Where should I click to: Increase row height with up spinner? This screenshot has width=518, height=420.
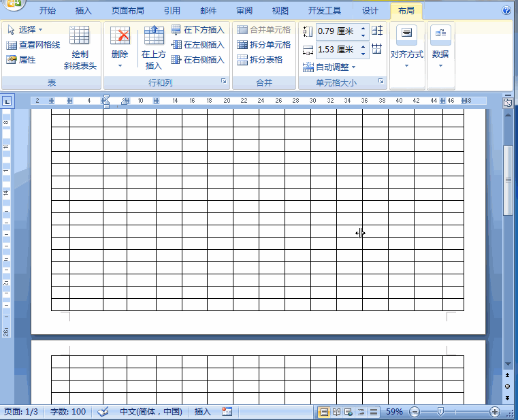point(363,28)
